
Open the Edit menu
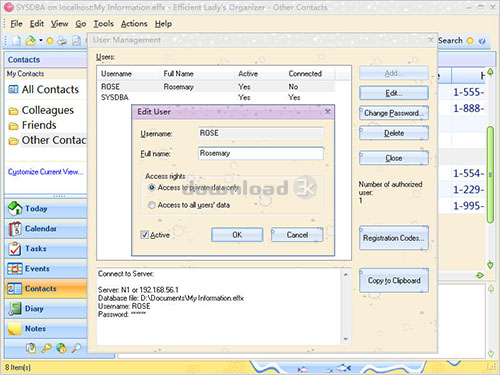(37, 24)
